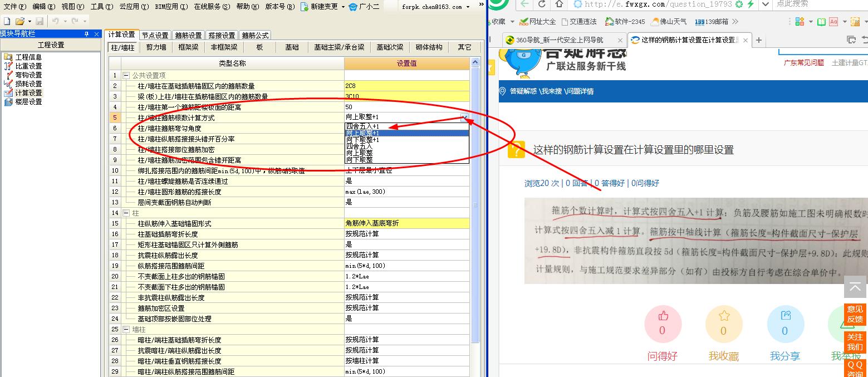
Task: Click the New document toolbar icon
Action: [x=6, y=20]
